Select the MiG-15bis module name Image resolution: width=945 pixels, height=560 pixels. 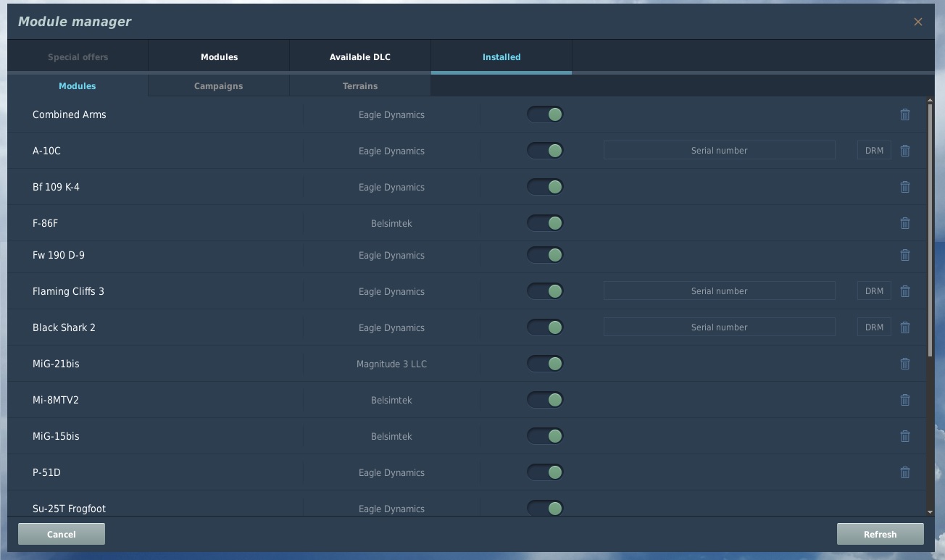[x=56, y=436]
